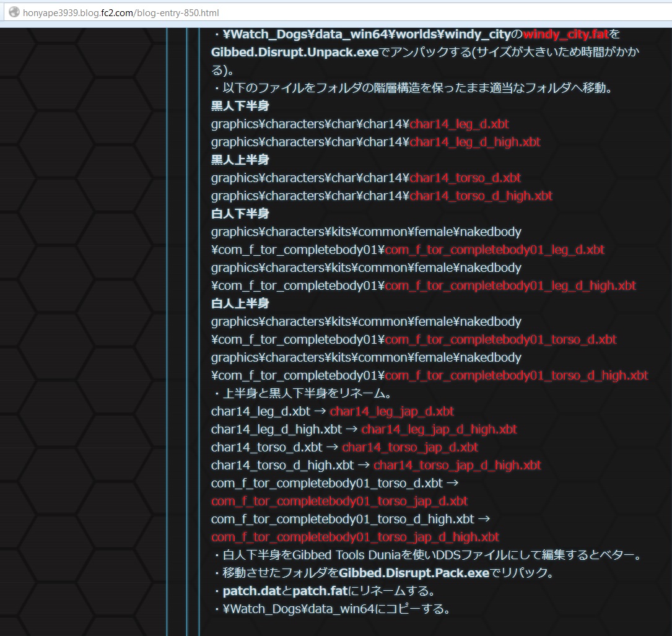Screen dimensions: 672x636
Task: Click red com_f_tor_completebody01_torso_jap_d.xbt text
Action: tap(339, 501)
